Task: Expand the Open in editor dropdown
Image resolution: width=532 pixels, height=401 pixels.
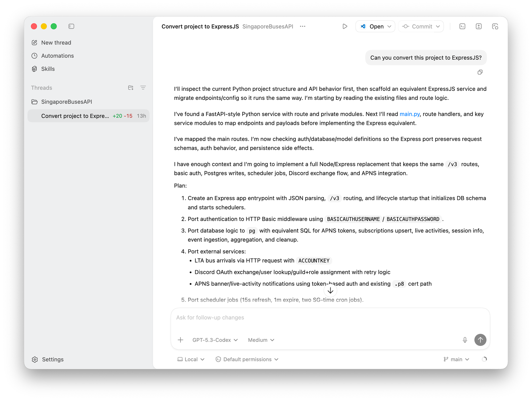Action: click(389, 26)
